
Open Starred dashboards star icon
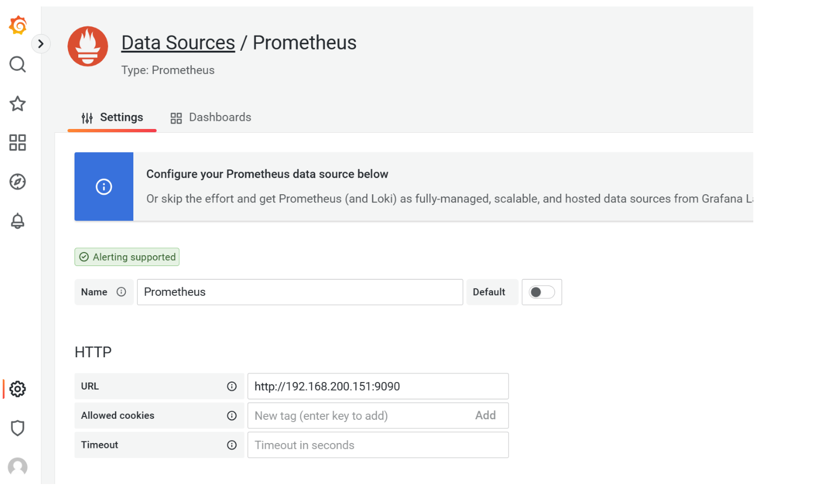coord(18,104)
